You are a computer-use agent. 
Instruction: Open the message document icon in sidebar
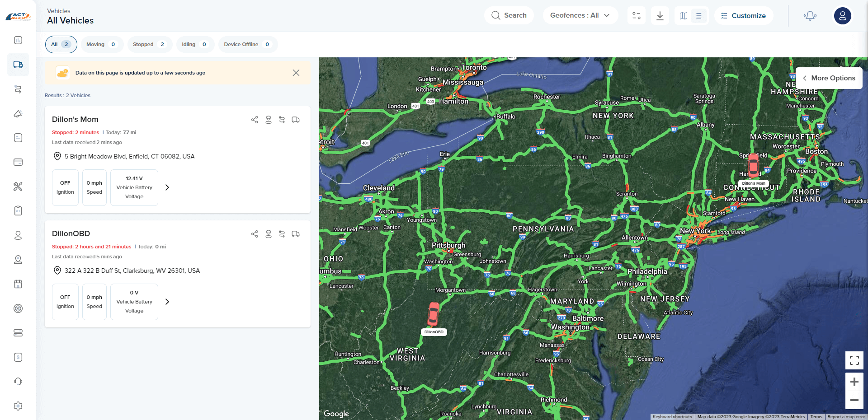18,138
